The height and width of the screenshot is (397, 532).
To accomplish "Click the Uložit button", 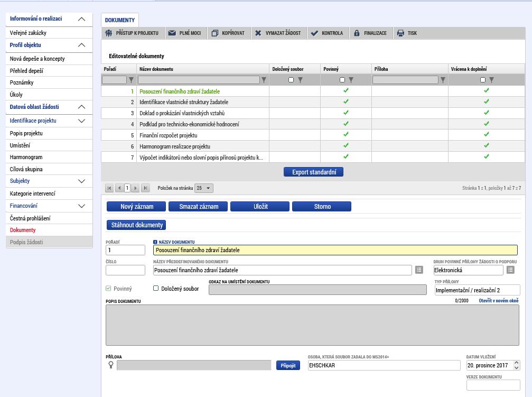I will [260, 207].
